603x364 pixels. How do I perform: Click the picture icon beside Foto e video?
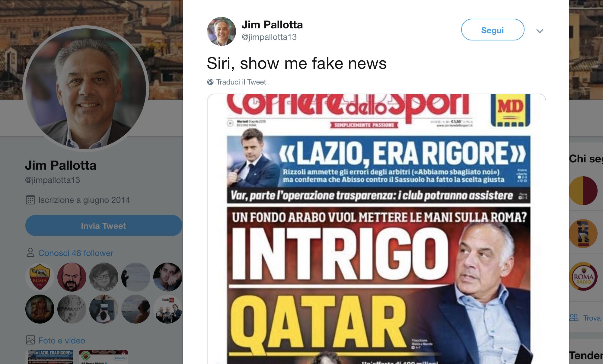coord(30,340)
